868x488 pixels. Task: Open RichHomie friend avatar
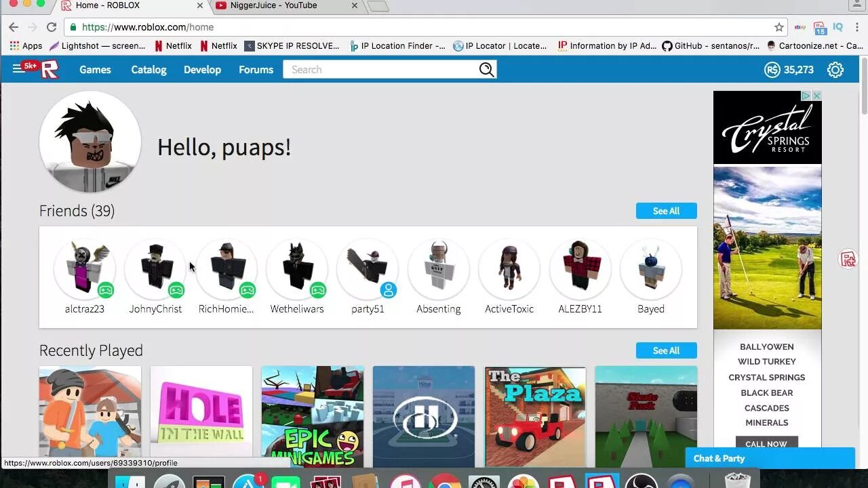[226, 269]
